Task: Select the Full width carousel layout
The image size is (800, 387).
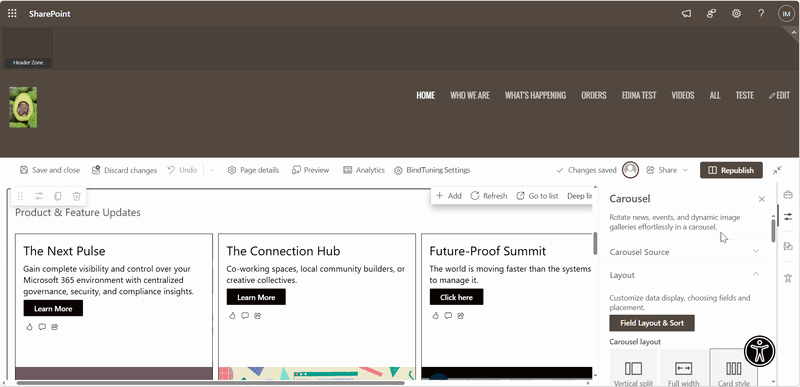Action: pyautogui.click(x=683, y=368)
